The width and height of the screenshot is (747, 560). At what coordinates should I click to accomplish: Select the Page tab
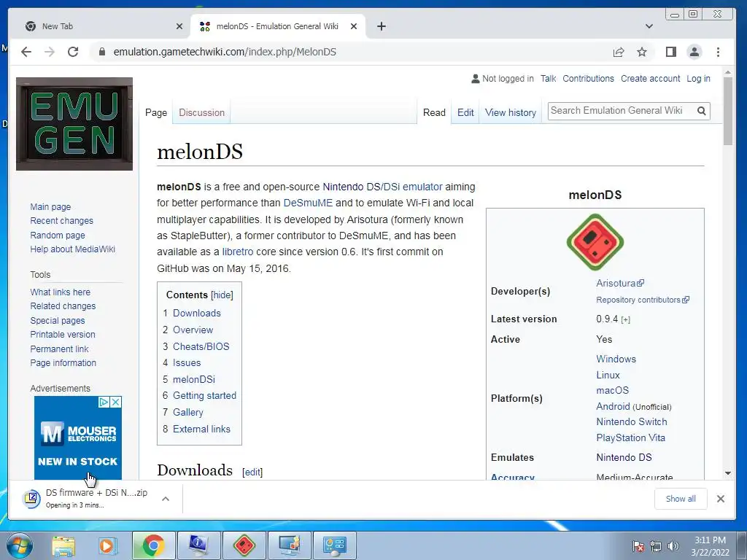(156, 112)
